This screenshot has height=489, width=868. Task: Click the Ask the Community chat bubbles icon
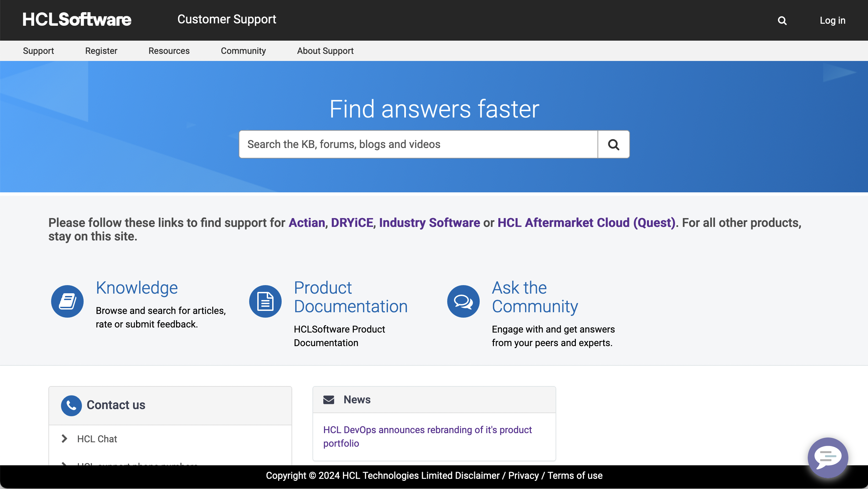pos(463,301)
